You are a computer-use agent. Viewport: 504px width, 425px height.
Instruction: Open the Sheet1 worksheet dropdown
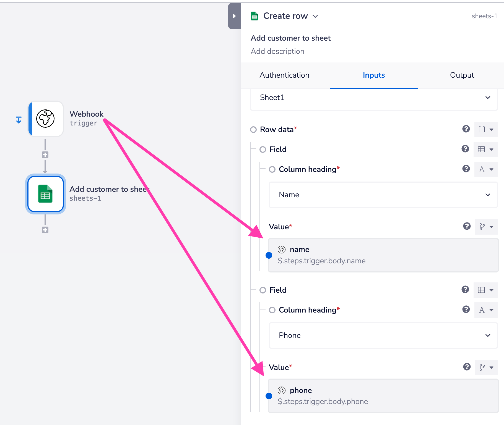(373, 98)
